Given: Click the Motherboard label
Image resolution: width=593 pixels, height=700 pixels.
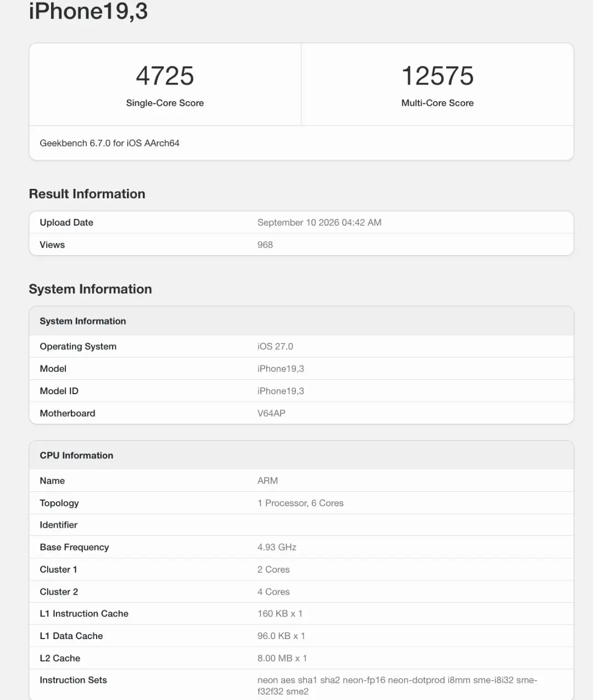Looking at the screenshot, I should [x=67, y=413].
